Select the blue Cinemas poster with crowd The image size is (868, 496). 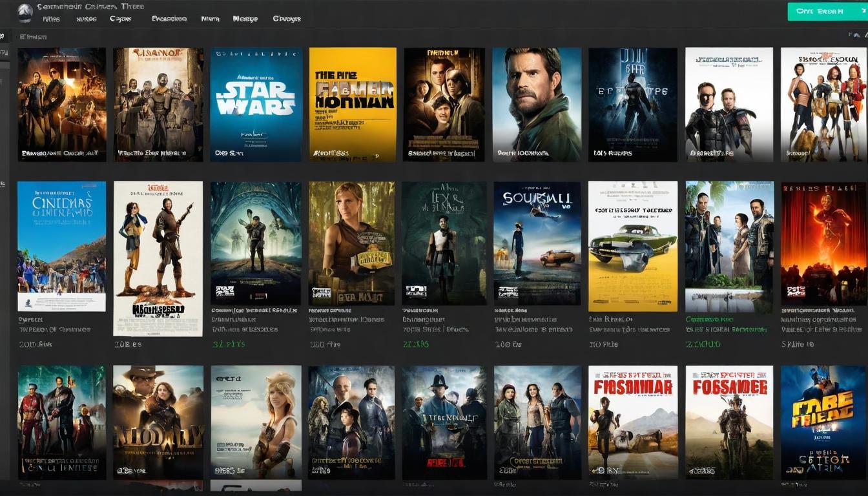click(61, 246)
